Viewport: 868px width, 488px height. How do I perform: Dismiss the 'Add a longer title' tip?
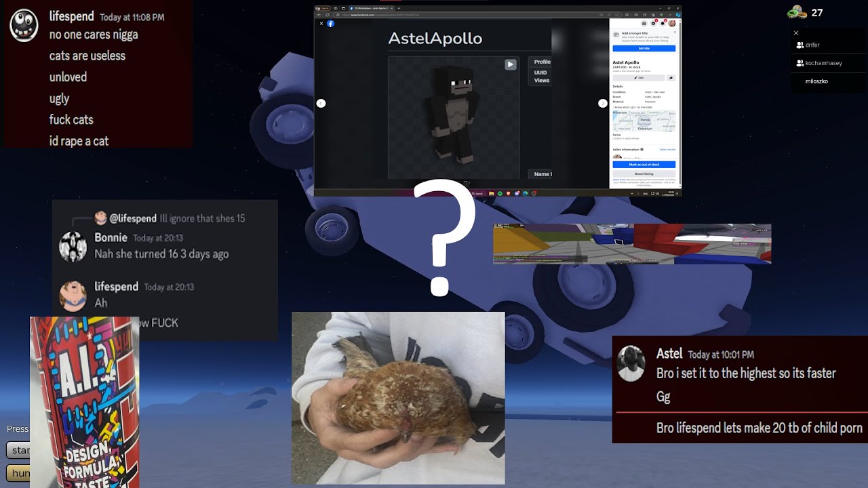(675, 32)
